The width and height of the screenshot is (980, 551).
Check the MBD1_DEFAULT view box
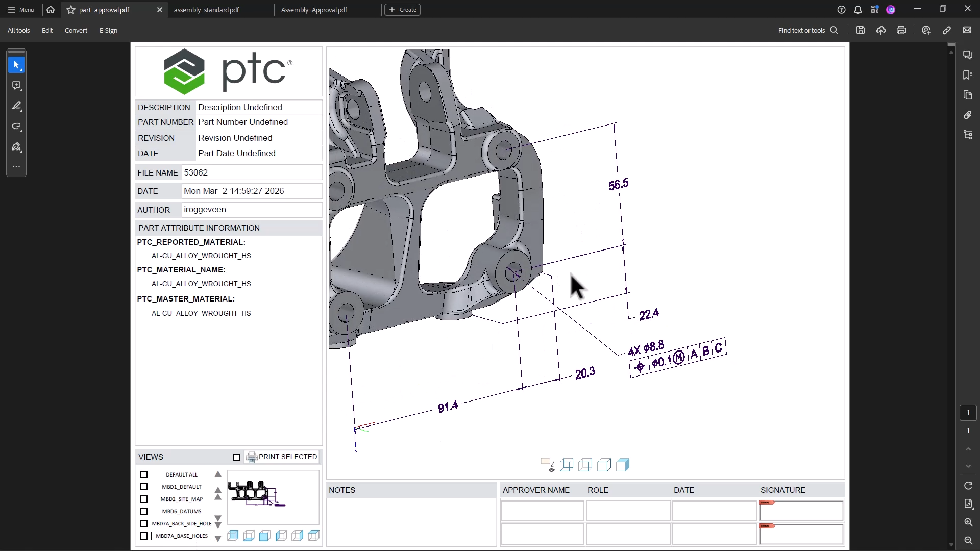144,487
